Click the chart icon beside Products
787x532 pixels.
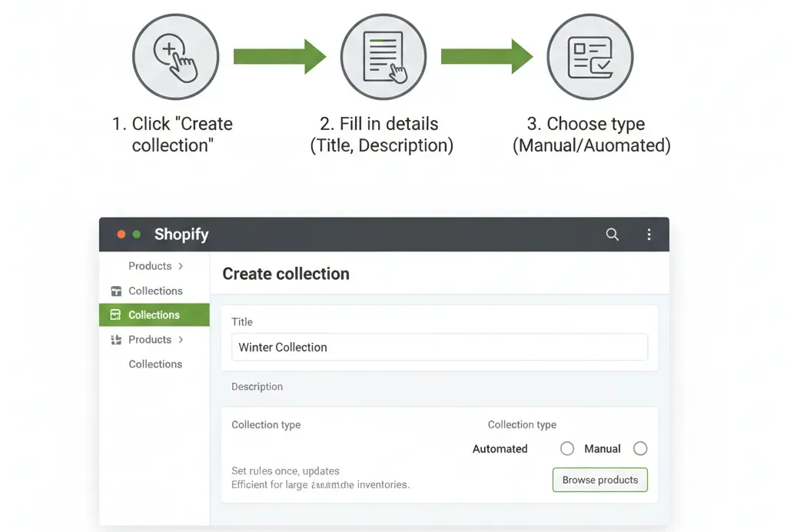[116, 340]
